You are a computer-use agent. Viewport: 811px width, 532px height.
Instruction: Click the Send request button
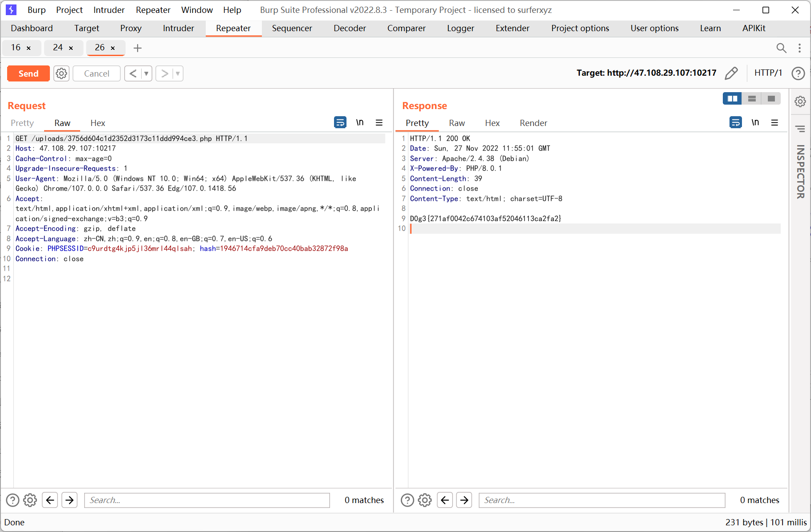(29, 73)
